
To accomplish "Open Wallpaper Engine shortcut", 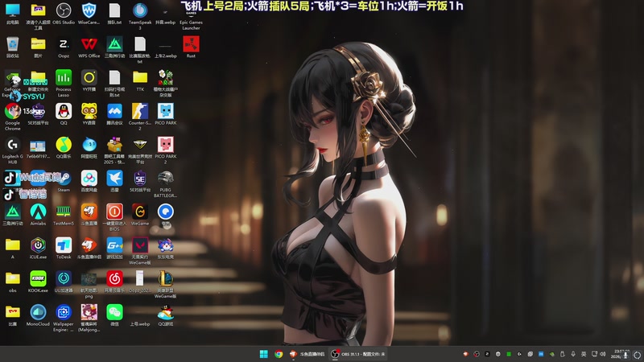I will pos(64,313).
